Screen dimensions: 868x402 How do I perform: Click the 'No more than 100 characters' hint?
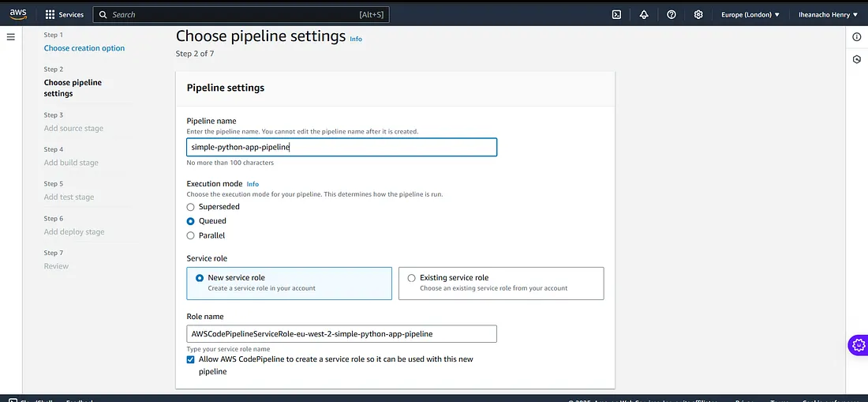click(230, 163)
